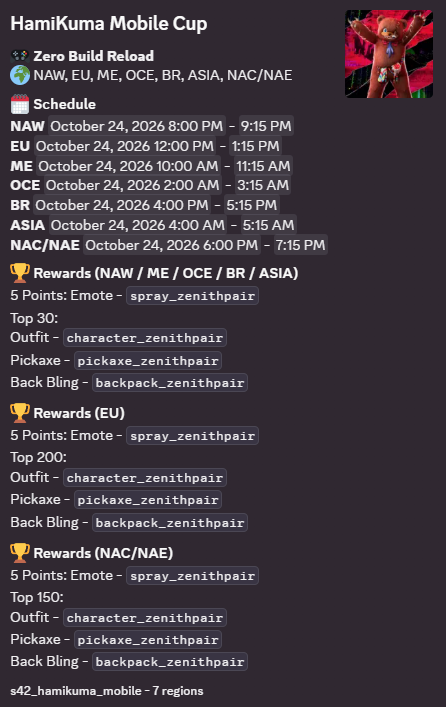The height and width of the screenshot is (707, 446).
Task: Click the game controller emoji icon
Action: point(20,56)
